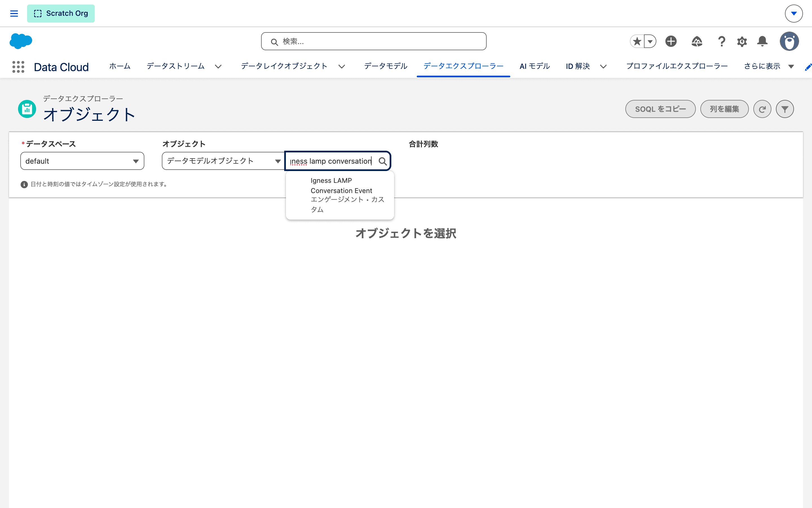
Task: Click the data explorer object icon
Action: 27,109
